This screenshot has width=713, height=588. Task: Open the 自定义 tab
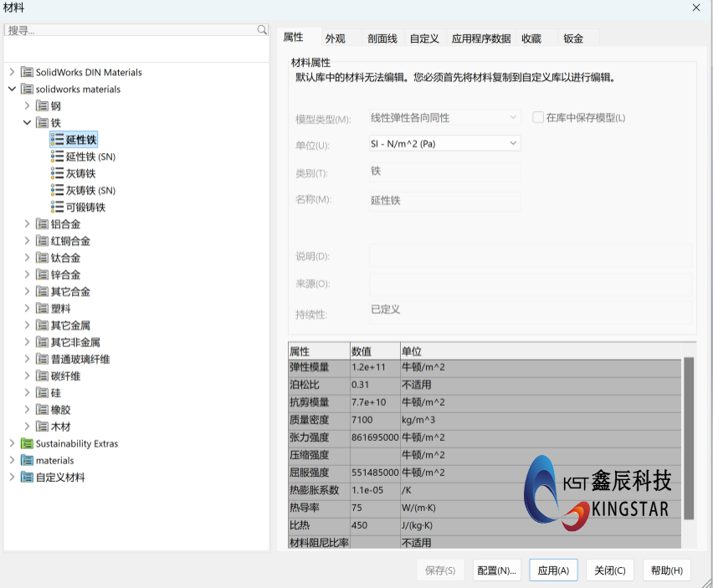pyautogui.click(x=424, y=38)
